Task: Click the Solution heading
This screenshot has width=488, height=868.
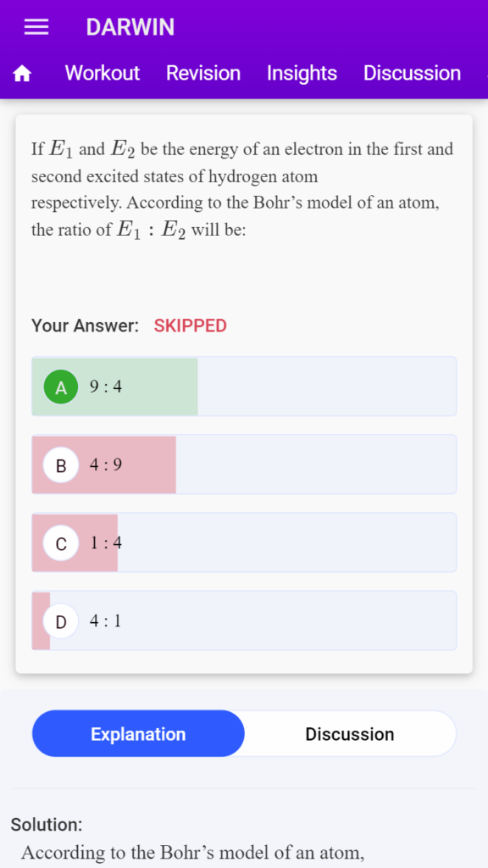Action: coord(47,825)
